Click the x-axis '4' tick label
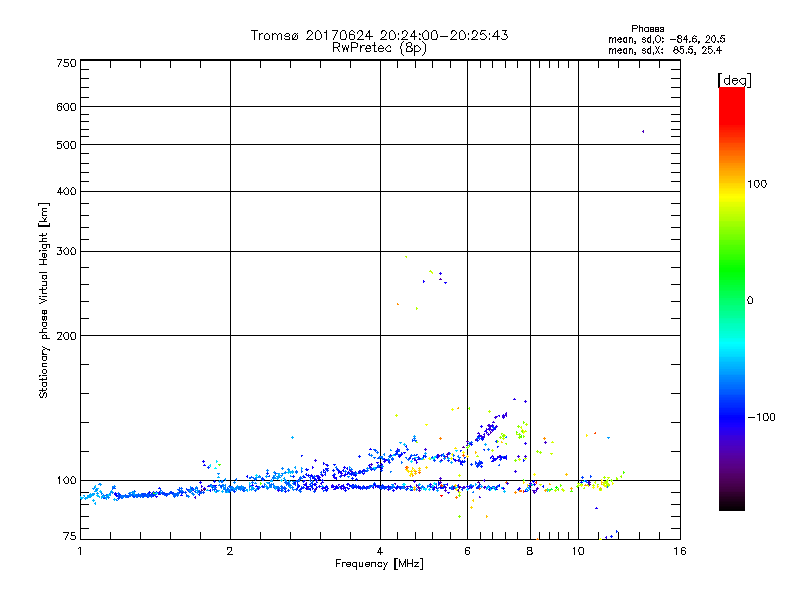This screenshot has width=800, height=600. coord(380,551)
